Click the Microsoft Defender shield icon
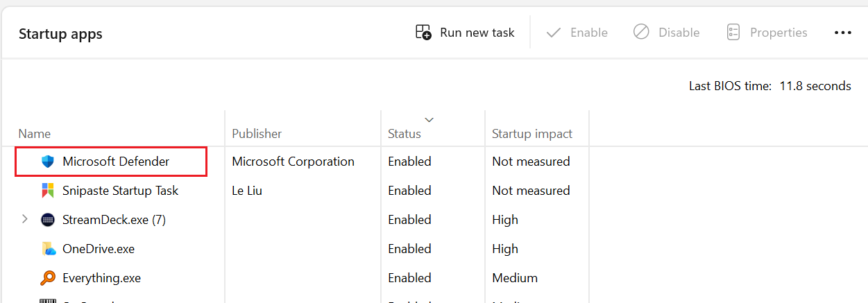Image resolution: width=868 pixels, height=303 pixels. [x=48, y=162]
